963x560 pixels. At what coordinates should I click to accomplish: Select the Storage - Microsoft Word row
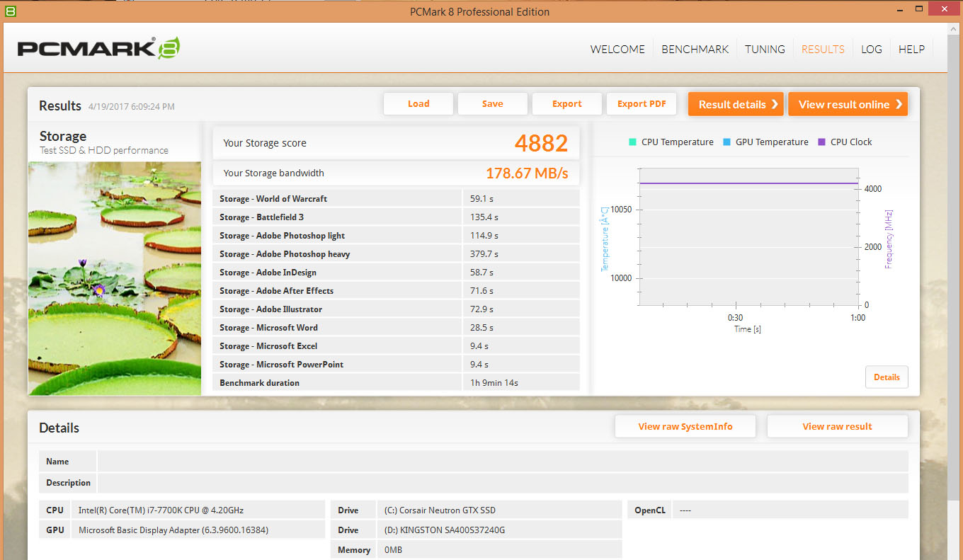pyautogui.click(x=396, y=328)
